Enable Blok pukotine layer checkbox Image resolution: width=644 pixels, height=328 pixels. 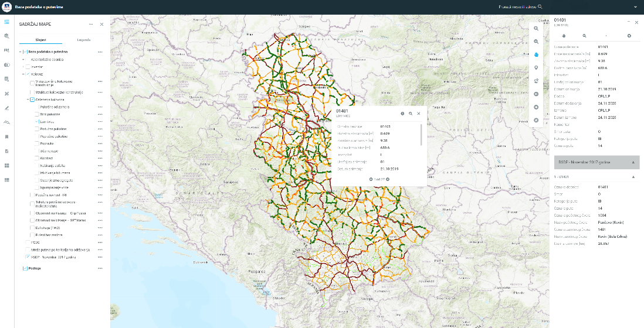pos(37,114)
